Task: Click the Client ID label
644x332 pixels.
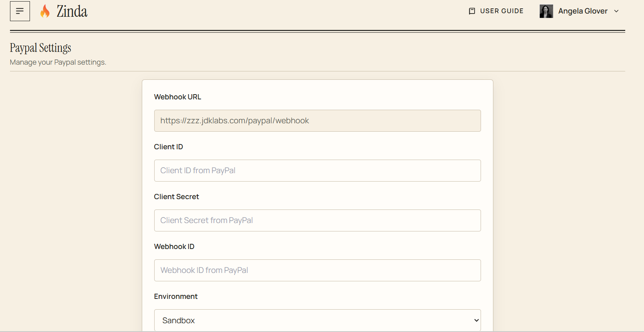Action: (x=169, y=147)
